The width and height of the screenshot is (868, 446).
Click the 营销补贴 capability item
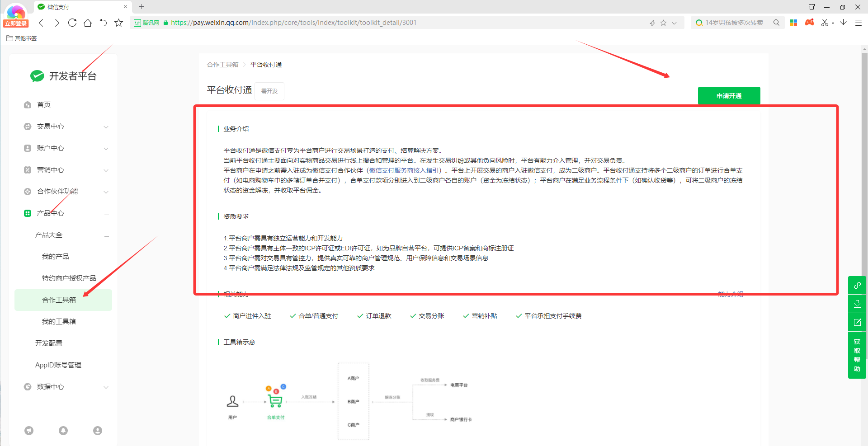(480, 316)
